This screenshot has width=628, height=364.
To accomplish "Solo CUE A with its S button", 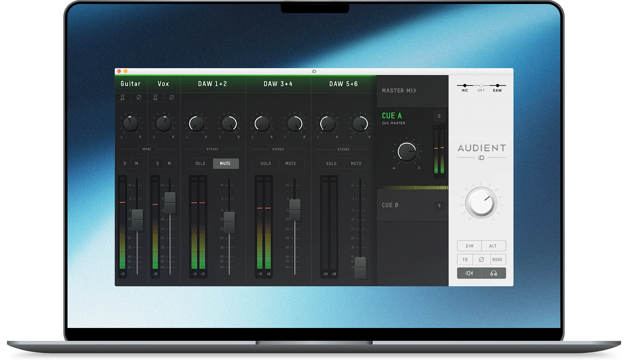I will [439, 116].
